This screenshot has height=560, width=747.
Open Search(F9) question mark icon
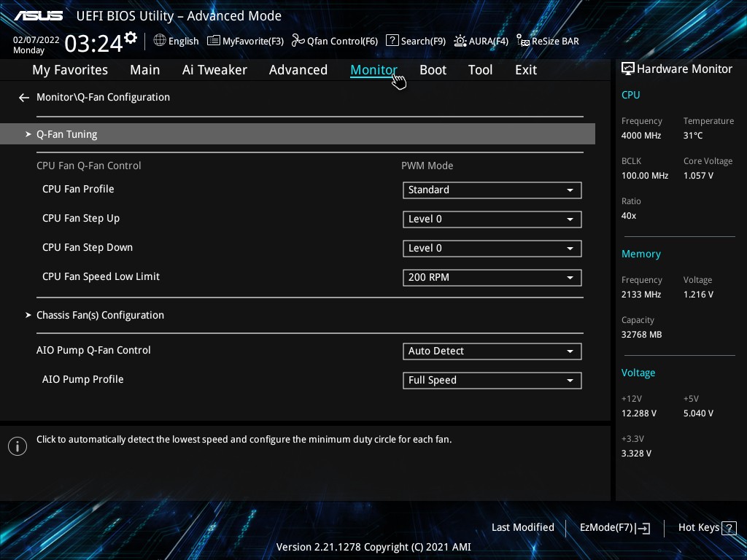392,41
